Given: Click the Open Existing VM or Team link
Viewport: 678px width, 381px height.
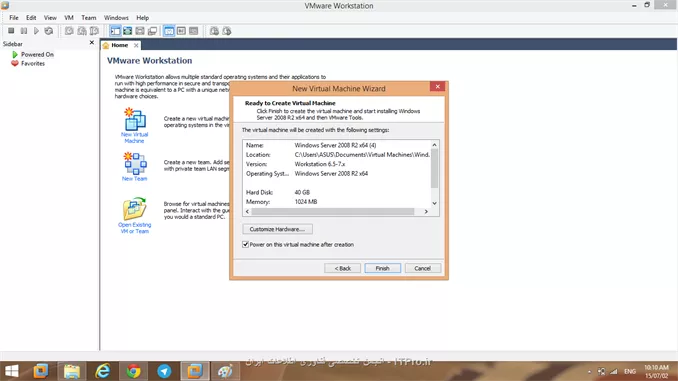Looking at the screenshot, I should tap(134, 228).
